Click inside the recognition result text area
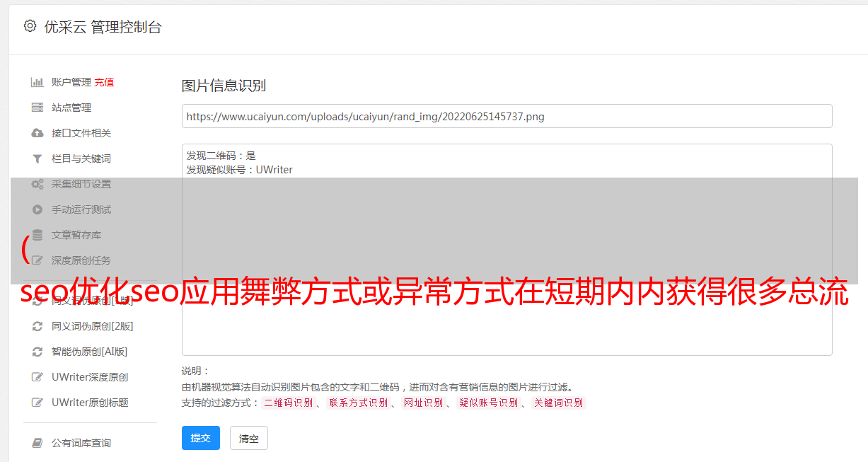This screenshot has width=868, height=462. pyautogui.click(x=507, y=250)
